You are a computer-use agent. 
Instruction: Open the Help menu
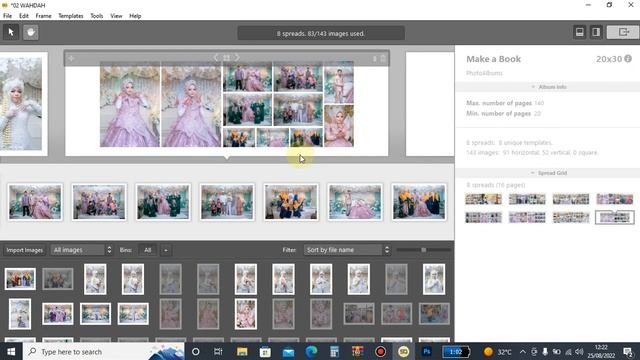(135, 16)
